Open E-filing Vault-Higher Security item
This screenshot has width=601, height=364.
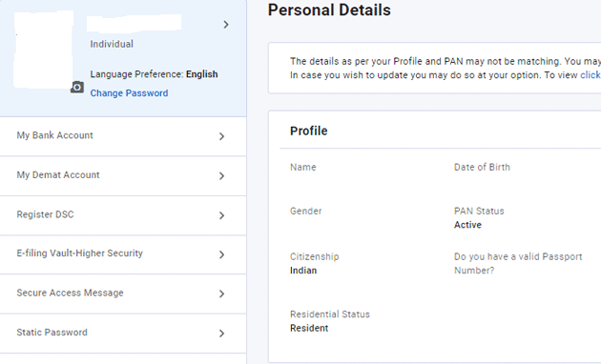point(123,254)
